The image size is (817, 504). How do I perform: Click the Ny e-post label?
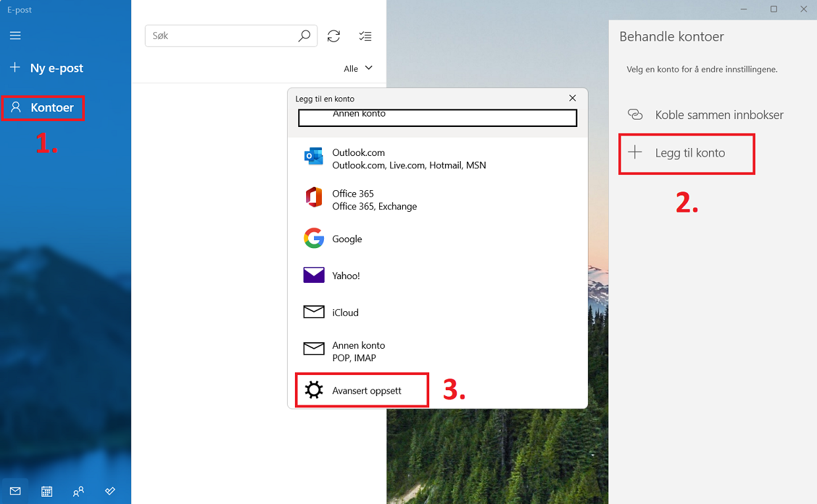57,68
